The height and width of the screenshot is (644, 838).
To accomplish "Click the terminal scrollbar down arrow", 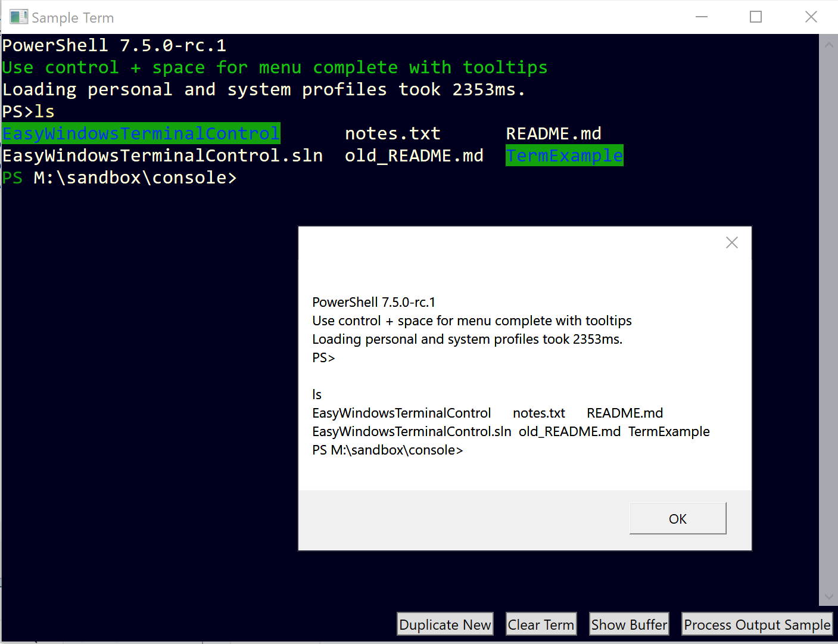I will coord(828,596).
